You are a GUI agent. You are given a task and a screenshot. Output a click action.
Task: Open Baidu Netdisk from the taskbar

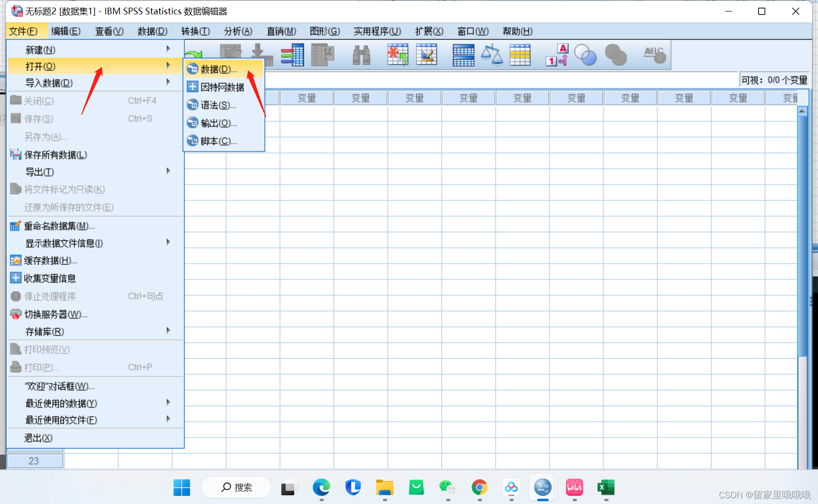[x=511, y=488]
